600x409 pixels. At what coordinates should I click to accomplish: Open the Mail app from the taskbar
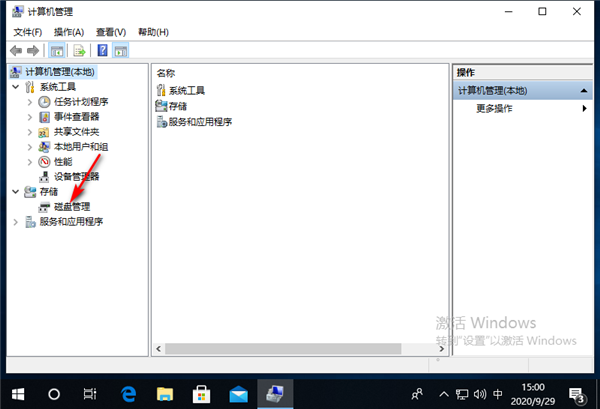point(238,394)
